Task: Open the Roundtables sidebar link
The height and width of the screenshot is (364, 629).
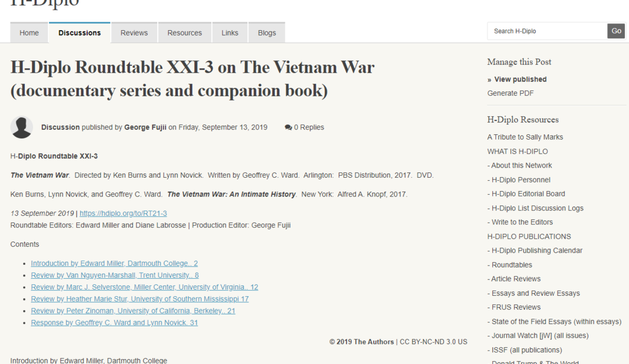Action: 512,265
